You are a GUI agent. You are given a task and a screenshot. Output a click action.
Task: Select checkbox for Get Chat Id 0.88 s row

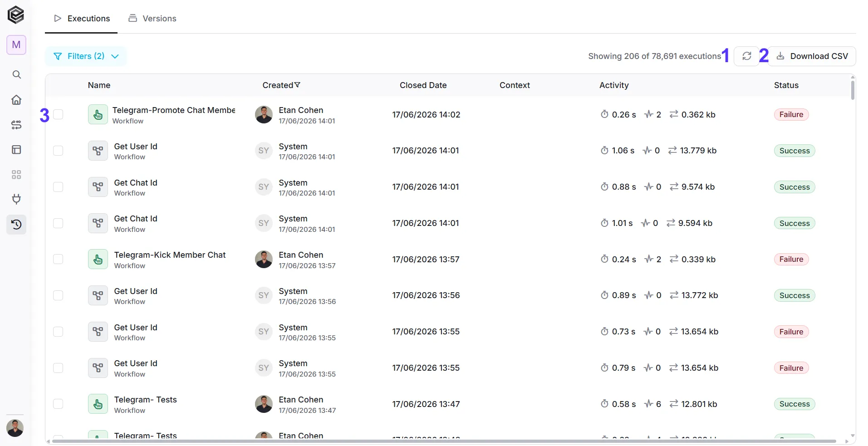pyautogui.click(x=58, y=187)
